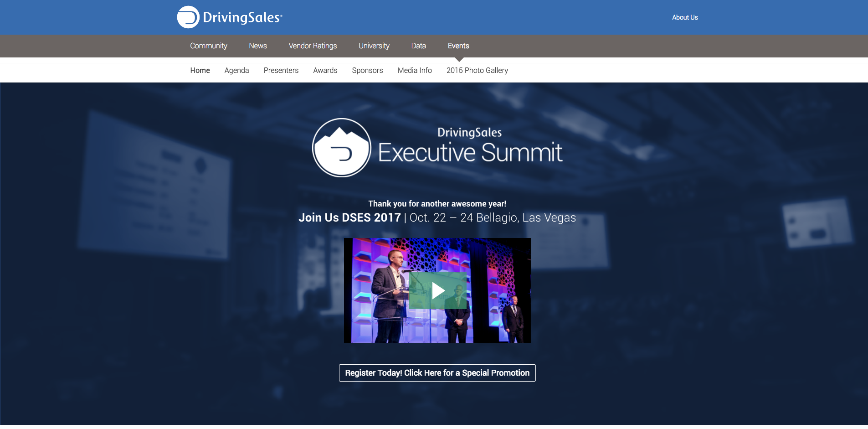Click the About Us link
This screenshot has width=868, height=429.
684,17
